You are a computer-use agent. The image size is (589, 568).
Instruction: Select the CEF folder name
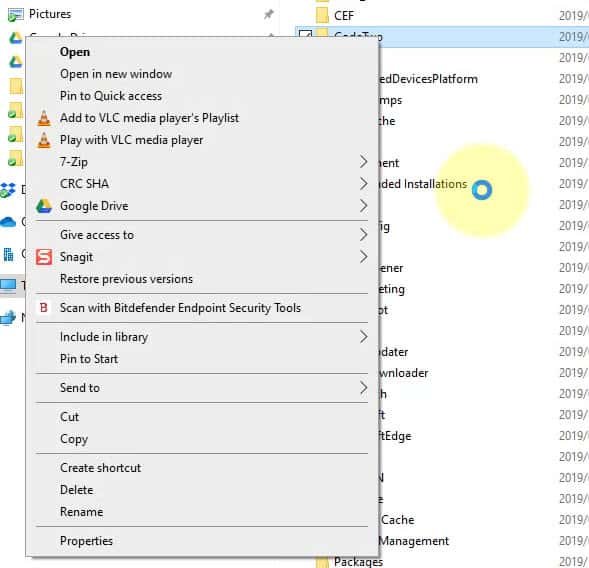point(344,16)
